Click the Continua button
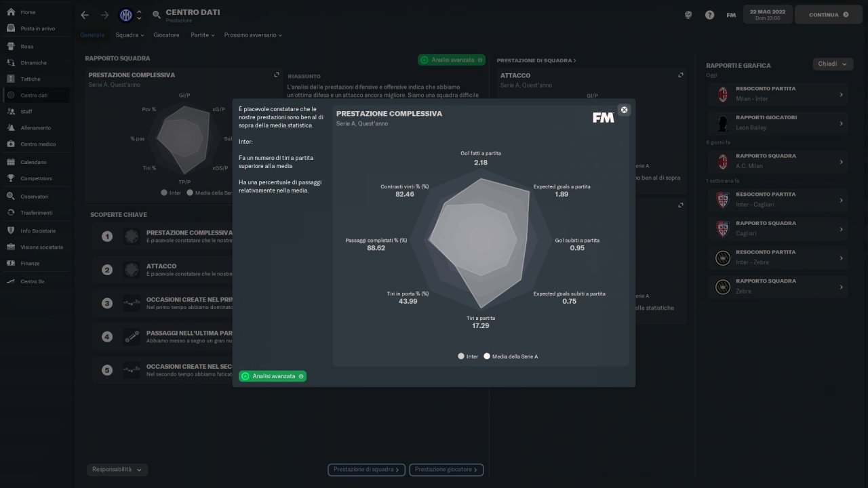The image size is (868, 488). [x=828, y=15]
